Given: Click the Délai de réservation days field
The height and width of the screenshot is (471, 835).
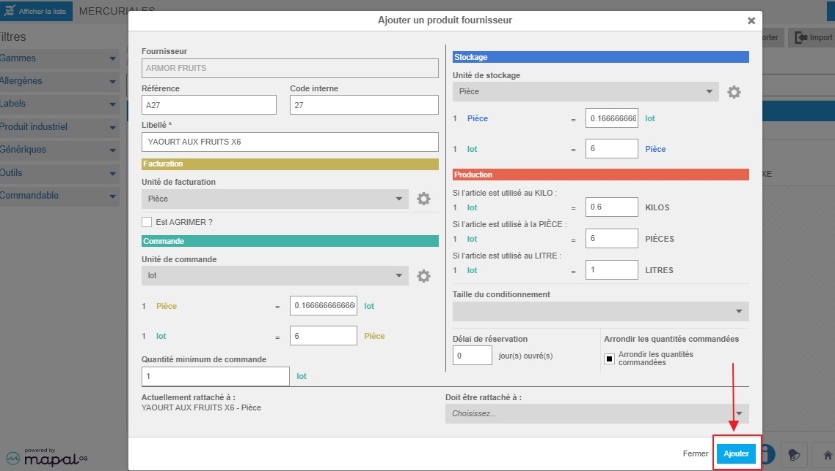Looking at the screenshot, I should tap(472, 355).
